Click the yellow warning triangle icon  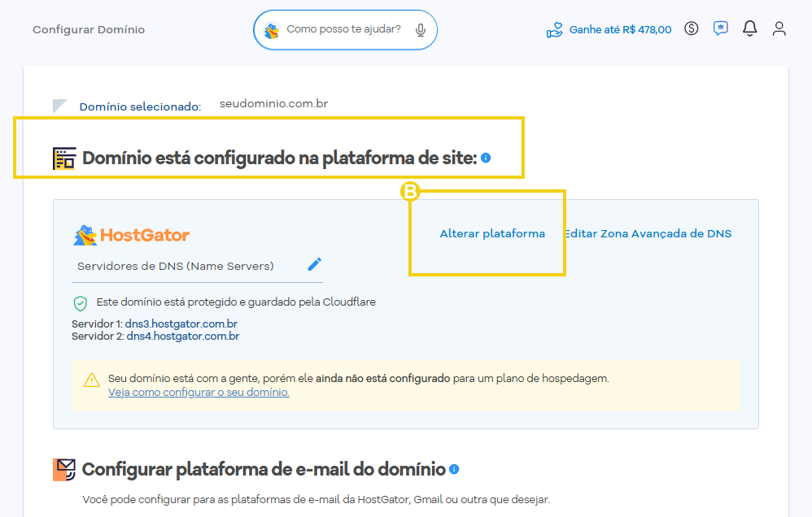pyautogui.click(x=92, y=380)
